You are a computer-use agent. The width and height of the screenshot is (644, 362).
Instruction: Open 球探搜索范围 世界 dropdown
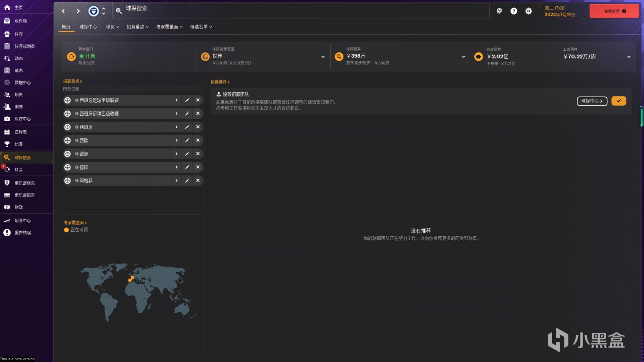(x=323, y=57)
